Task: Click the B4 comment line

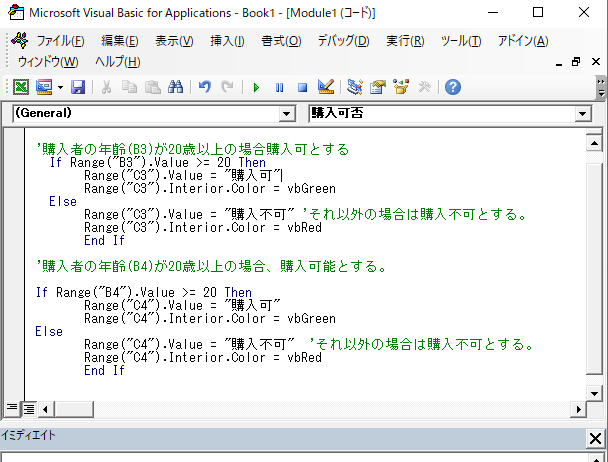Action: pyautogui.click(x=211, y=266)
